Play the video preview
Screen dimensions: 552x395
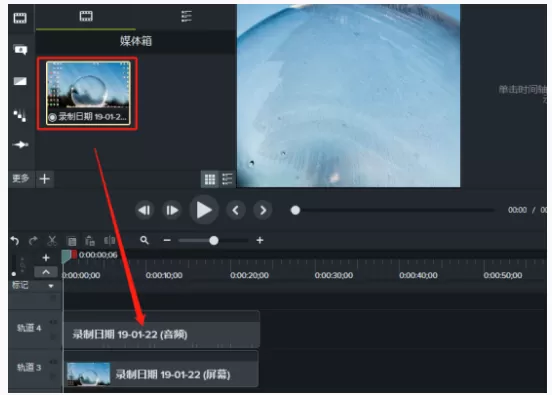coord(204,210)
